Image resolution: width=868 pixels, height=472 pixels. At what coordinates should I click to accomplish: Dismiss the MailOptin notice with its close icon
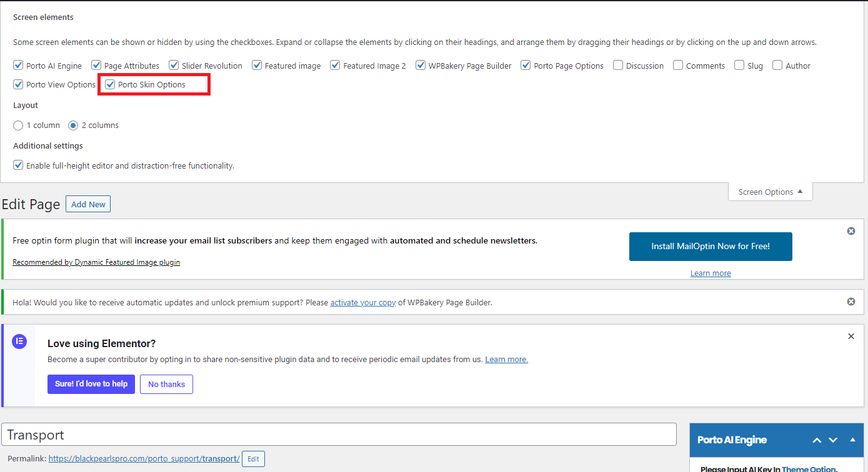point(851,231)
